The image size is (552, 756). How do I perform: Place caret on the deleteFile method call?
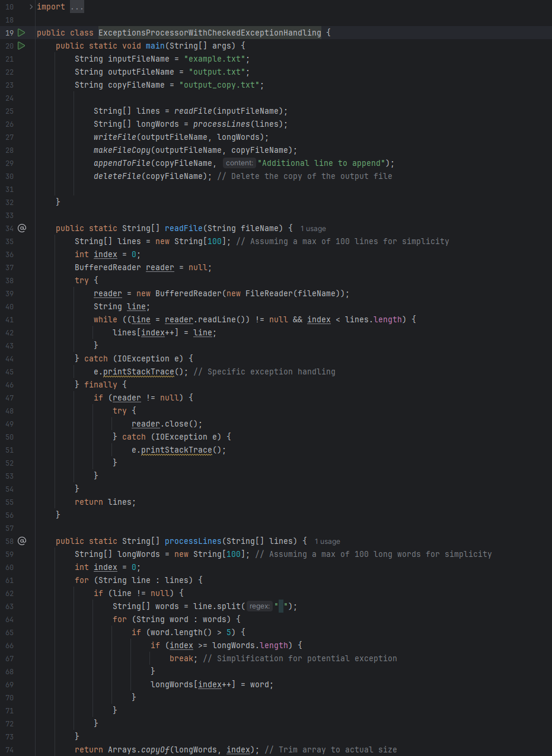pyautogui.click(x=116, y=176)
